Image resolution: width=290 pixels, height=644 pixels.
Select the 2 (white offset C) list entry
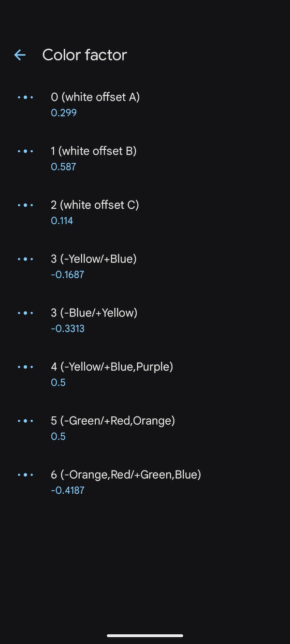tap(95, 205)
